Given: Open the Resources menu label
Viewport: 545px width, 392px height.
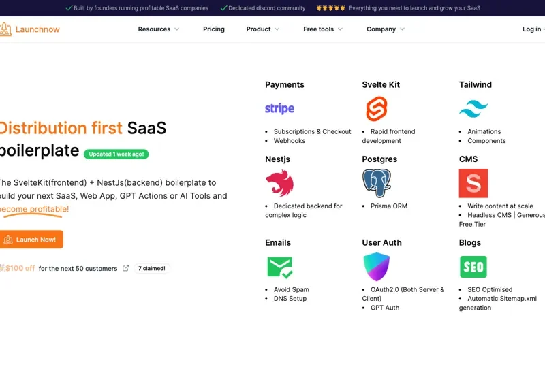Looking at the screenshot, I should pyautogui.click(x=154, y=29).
